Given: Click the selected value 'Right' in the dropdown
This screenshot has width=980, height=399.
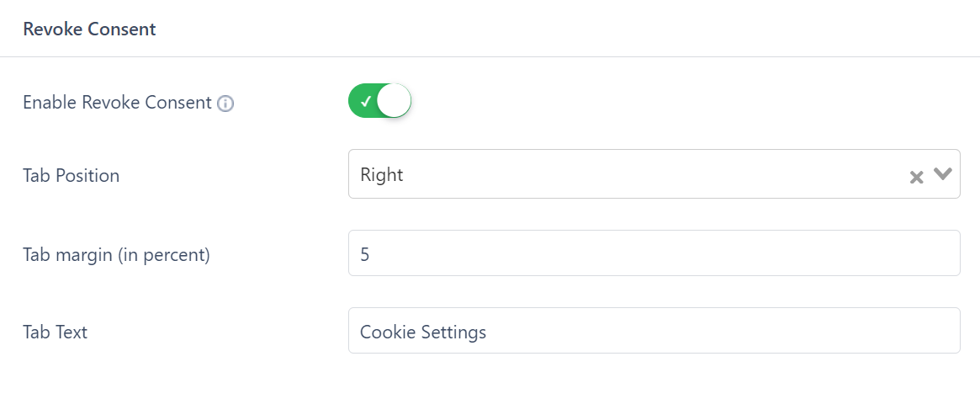Looking at the screenshot, I should [x=382, y=174].
